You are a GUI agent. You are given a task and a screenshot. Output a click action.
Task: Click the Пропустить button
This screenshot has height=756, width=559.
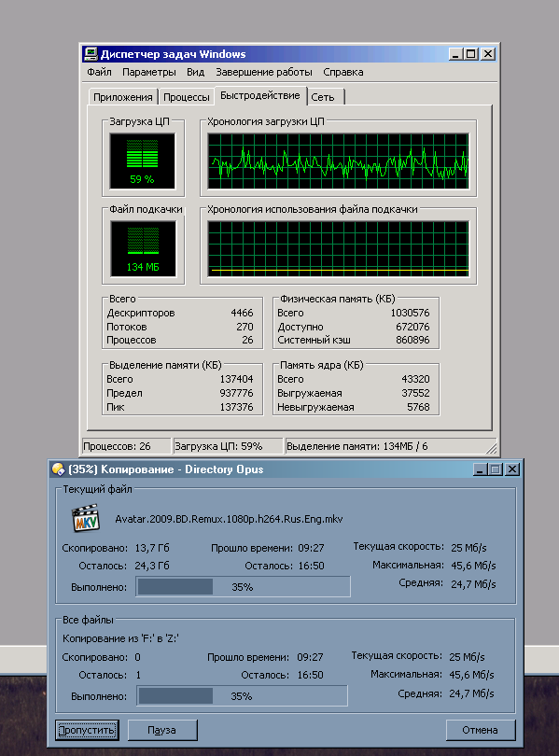pos(87,730)
